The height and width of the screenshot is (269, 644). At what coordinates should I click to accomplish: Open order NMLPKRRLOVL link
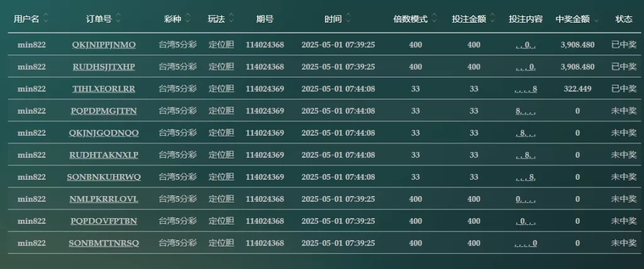(104, 199)
